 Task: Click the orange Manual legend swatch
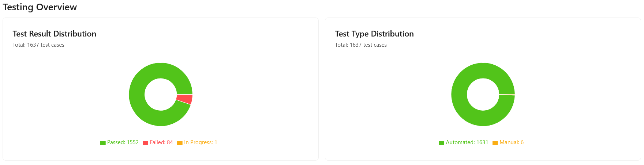495,143
